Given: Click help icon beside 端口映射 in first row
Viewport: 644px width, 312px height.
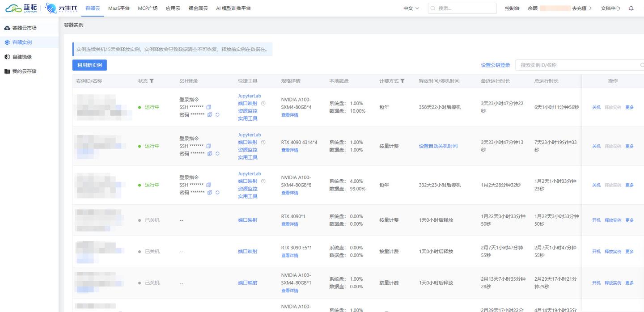Looking at the screenshot, I should click(263, 104).
